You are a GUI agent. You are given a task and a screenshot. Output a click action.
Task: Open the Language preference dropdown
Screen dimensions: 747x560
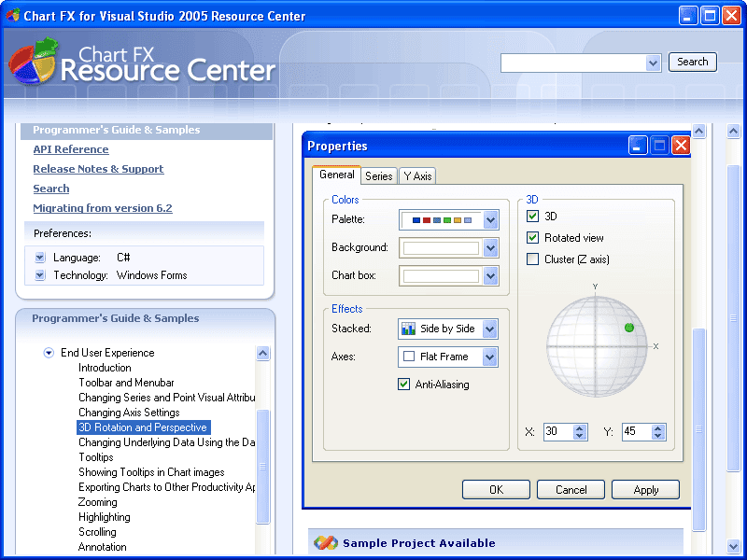coord(40,258)
